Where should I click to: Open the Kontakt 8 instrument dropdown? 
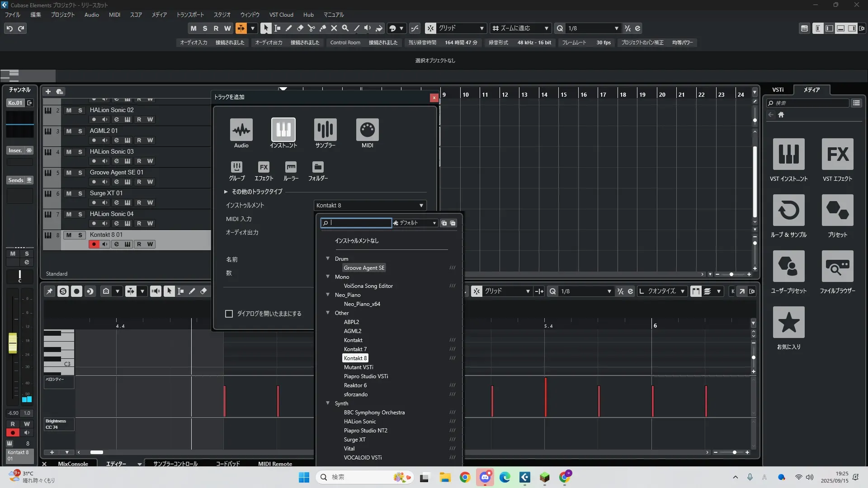(370, 205)
